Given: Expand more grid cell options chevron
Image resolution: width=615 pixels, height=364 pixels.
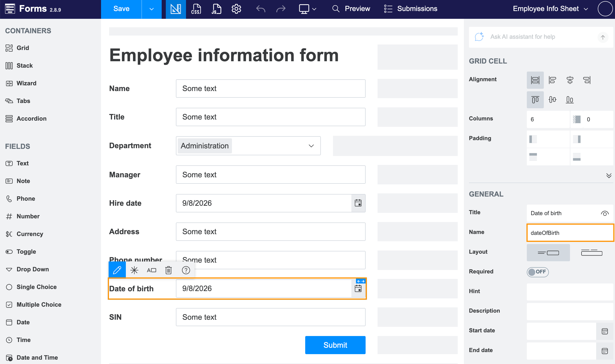Looking at the screenshot, I should 609,176.
